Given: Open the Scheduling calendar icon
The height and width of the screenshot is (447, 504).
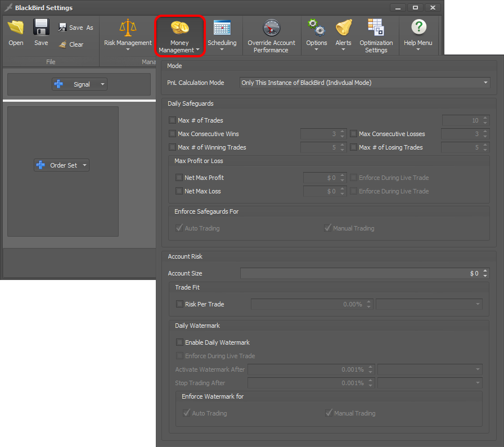Looking at the screenshot, I should [x=222, y=28].
